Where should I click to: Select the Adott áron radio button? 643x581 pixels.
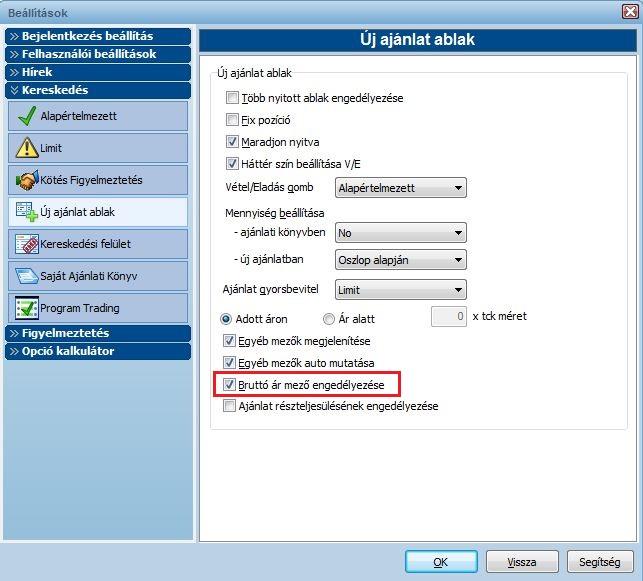226,319
